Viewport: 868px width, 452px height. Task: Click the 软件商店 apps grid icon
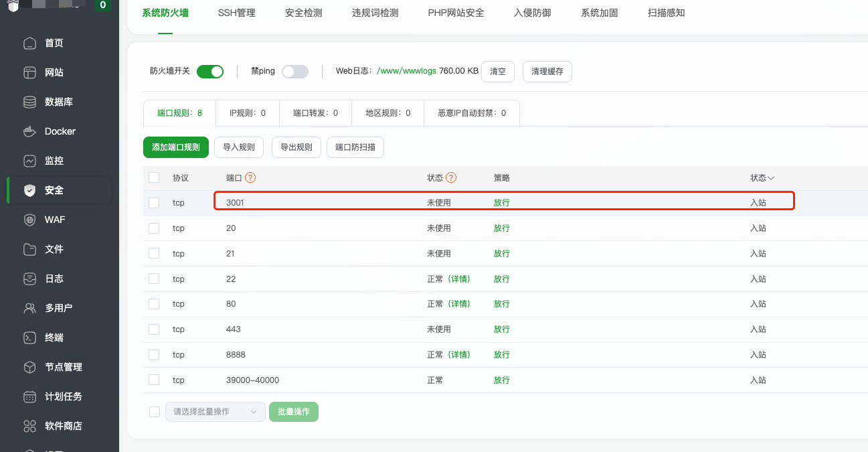click(x=29, y=426)
